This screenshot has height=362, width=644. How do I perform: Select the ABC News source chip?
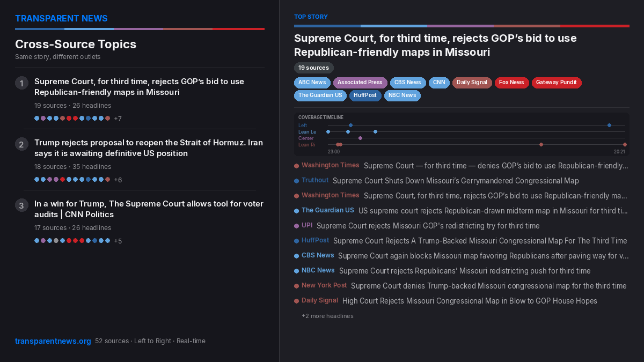[312, 83]
